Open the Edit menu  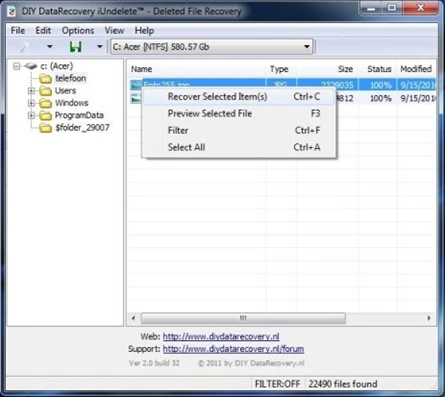coord(43,31)
